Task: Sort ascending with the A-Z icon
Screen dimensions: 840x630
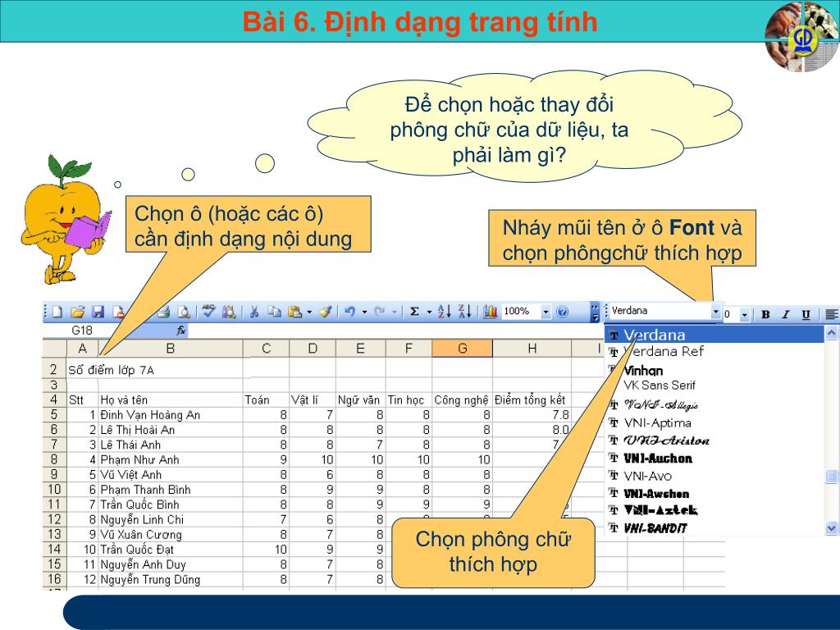Action: (x=444, y=312)
